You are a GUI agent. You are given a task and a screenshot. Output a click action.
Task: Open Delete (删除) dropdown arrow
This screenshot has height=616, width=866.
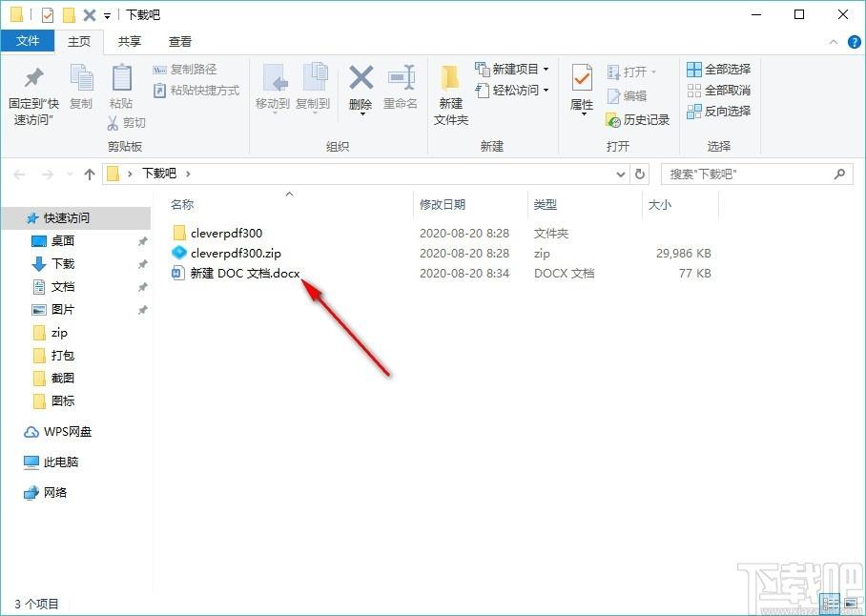(x=362, y=114)
